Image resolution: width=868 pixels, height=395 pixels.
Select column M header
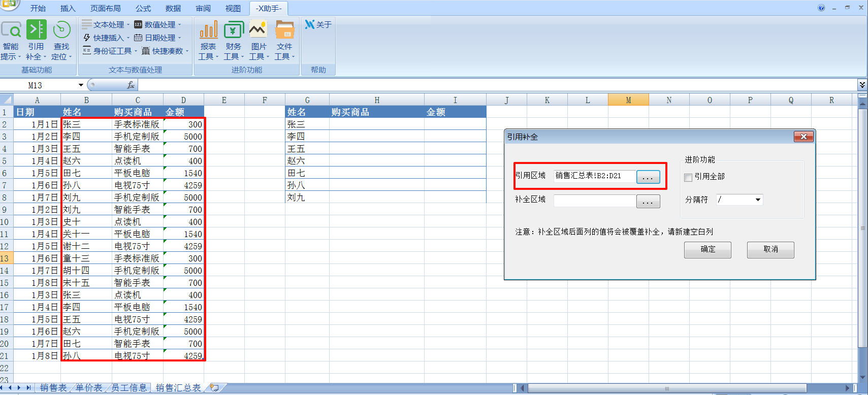pyautogui.click(x=628, y=100)
